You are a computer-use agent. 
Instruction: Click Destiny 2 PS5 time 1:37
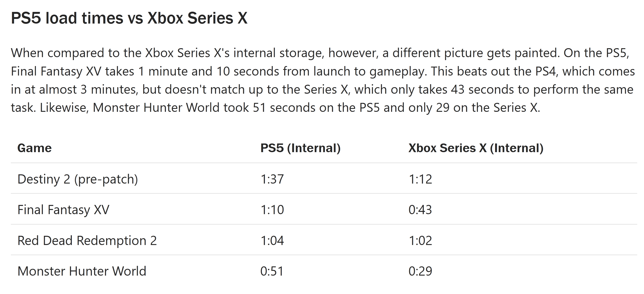click(272, 179)
